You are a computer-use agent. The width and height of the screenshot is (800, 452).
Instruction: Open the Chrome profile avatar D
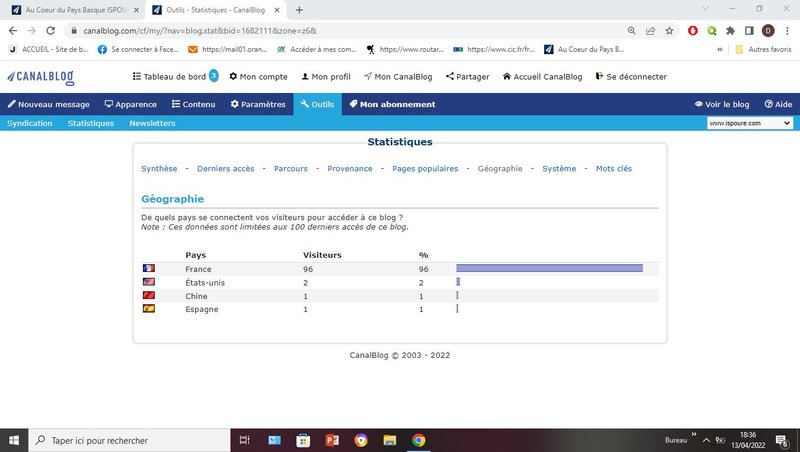(x=768, y=31)
